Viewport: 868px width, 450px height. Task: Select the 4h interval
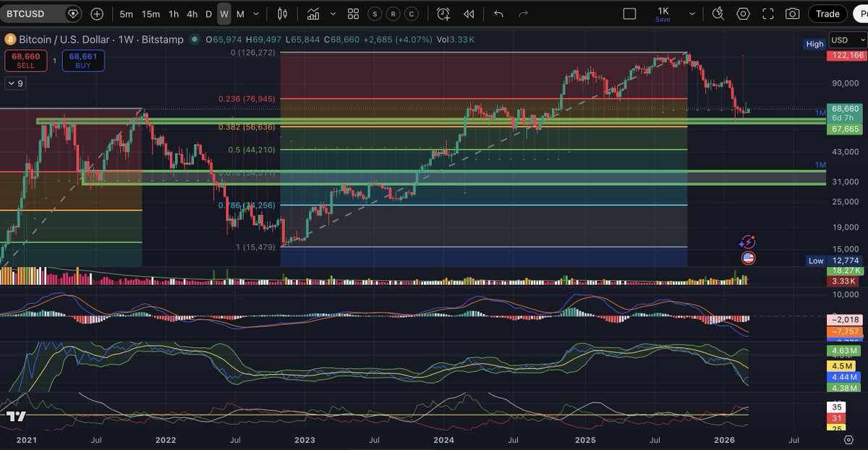point(192,14)
